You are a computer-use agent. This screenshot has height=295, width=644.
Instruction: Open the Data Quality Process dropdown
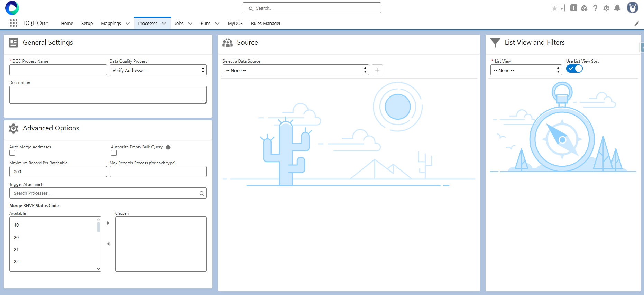click(x=158, y=70)
